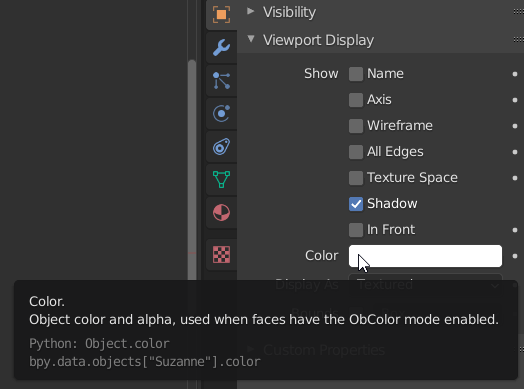Open the Object Constraints tab
Screen dimensions: 524x389
[221, 146]
